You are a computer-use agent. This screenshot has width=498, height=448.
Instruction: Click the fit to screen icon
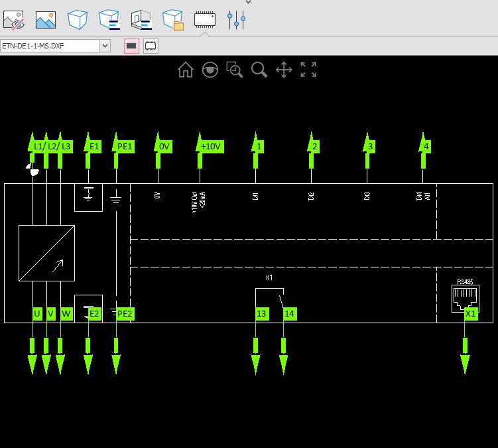[x=308, y=70]
